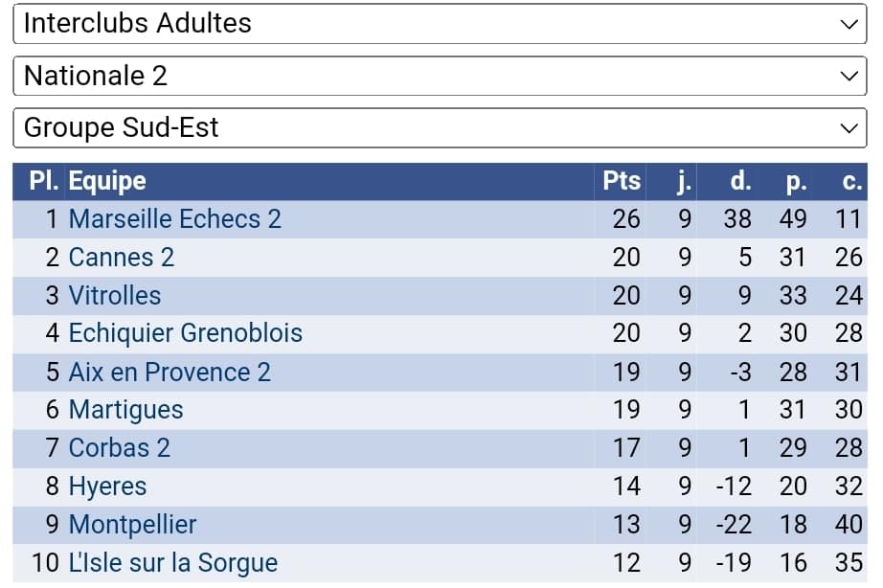The width and height of the screenshot is (883, 588).
Task: Click the c. column header
Action: click(x=851, y=181)
